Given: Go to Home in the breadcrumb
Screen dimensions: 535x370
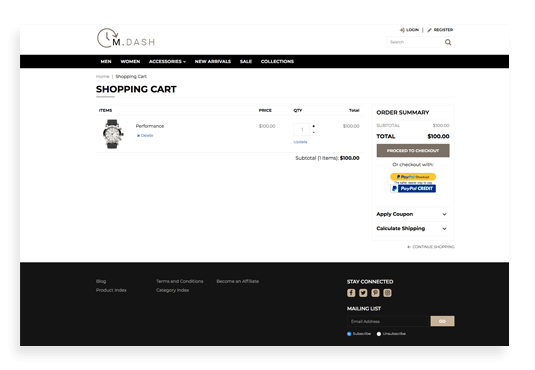Looking at the screenshot, I should (102, 76).
